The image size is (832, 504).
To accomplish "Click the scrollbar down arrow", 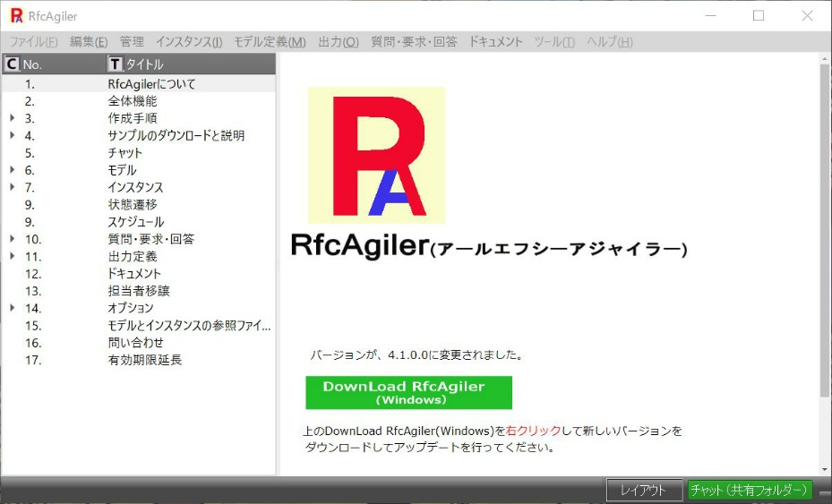I will (824, 469).
